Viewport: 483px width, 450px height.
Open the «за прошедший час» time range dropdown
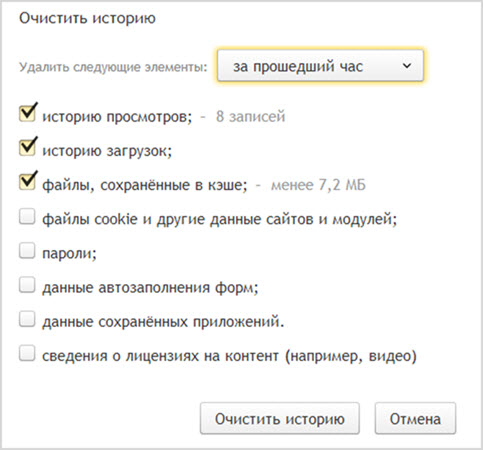pos(320,66)
